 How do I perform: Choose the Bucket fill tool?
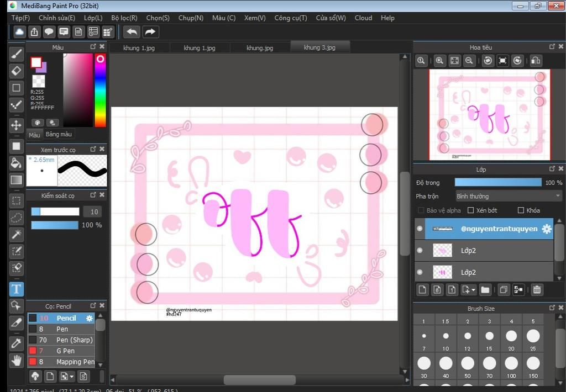(16, 163)
